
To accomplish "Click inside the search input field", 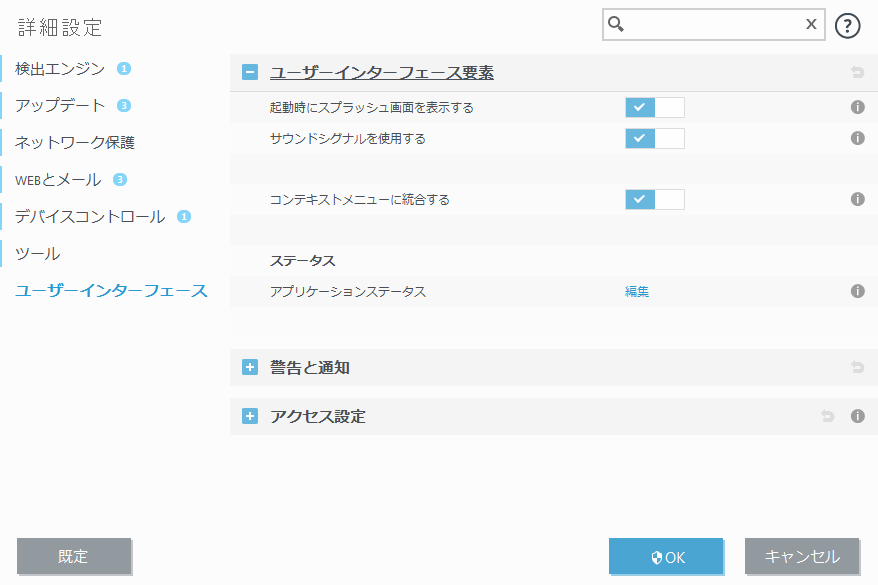I will (x=710, y=24).
